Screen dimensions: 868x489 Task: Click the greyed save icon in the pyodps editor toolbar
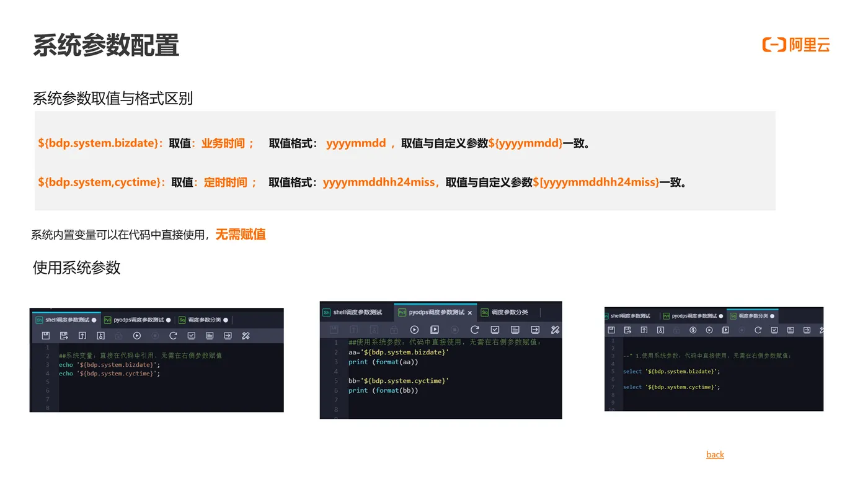coord(334,330)
